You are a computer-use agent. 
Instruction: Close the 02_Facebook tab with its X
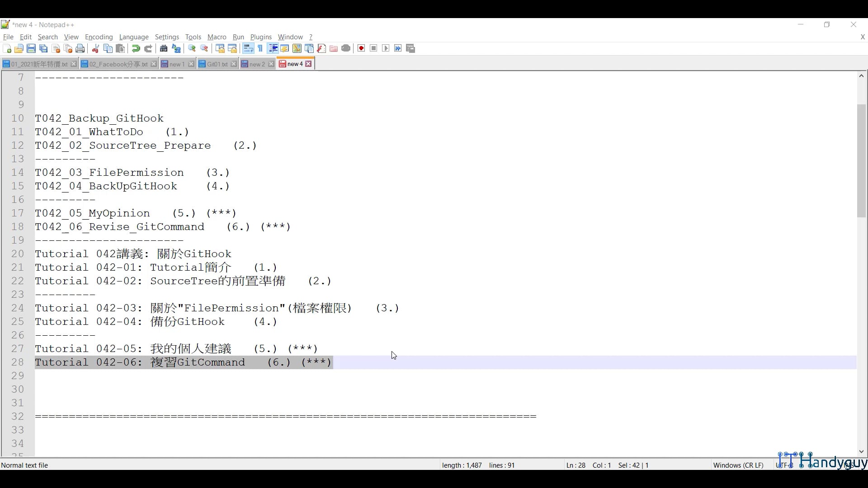tap(154, 64)
